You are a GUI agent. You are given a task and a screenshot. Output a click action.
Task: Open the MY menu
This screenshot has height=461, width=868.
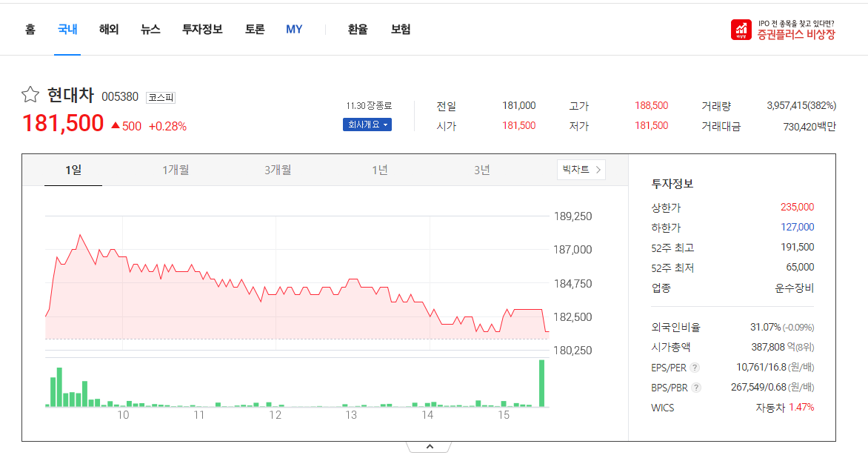(294, 30)
